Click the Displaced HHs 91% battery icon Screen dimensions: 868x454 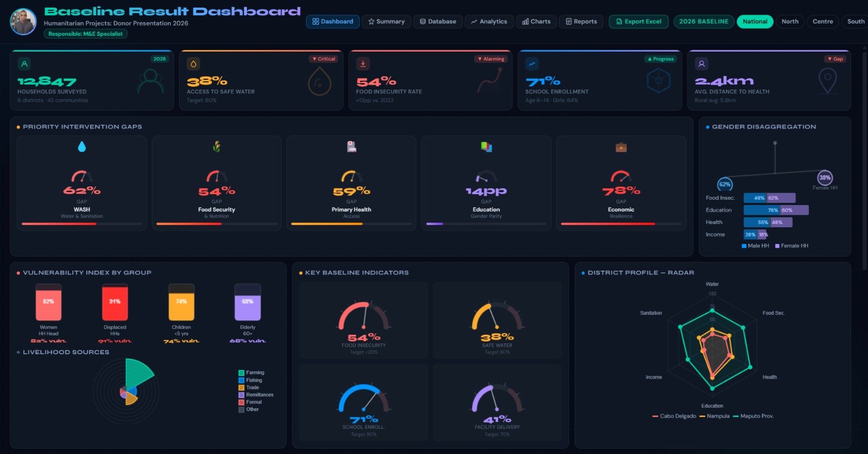(x=115, y=302)
